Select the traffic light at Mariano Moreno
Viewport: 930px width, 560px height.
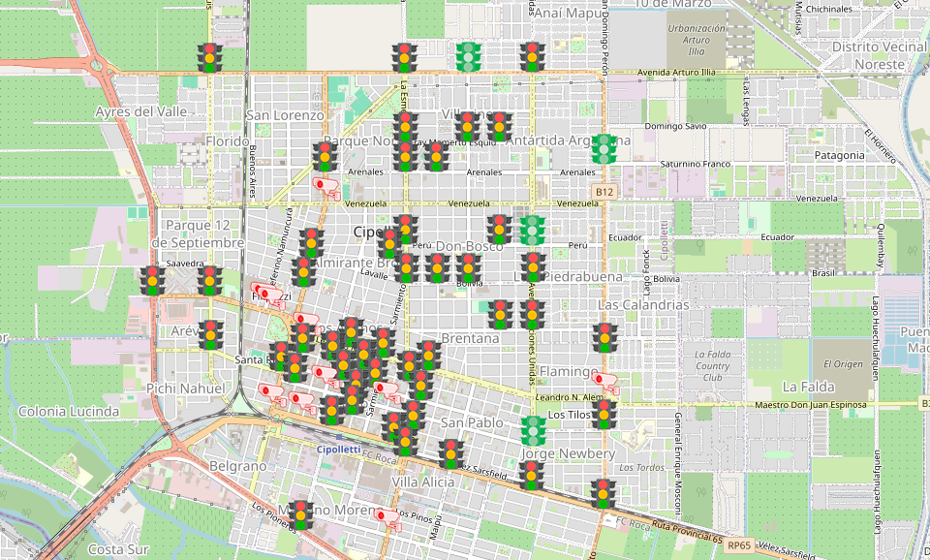click(301, 514)
